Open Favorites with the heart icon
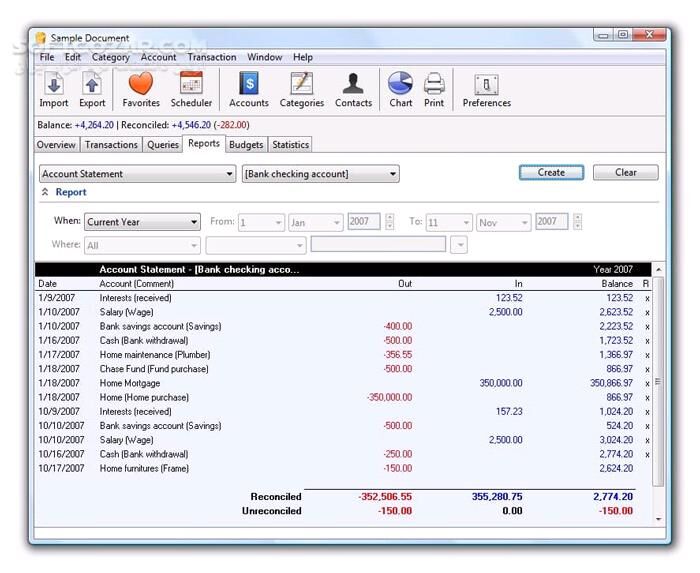This screenshot has width=700, height=573. click(141, 89)
